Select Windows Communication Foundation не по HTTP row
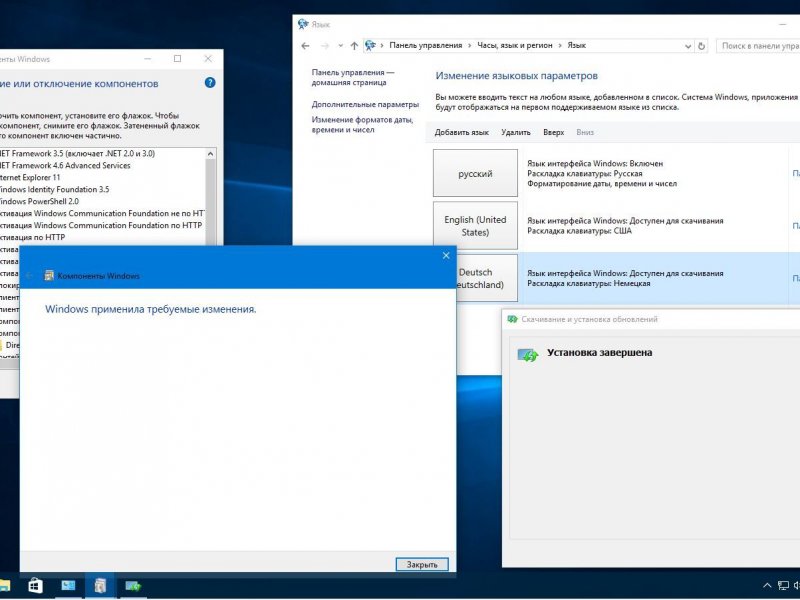The width and height of the screenshot is (800, 600). click(x=102, y=213)
